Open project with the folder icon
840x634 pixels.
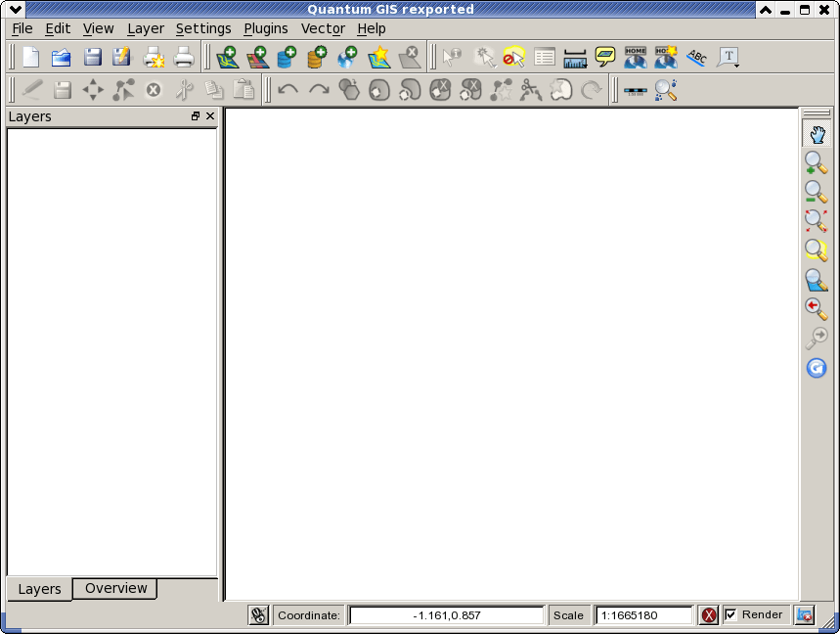pyautogui.click(x=61, y=58)
